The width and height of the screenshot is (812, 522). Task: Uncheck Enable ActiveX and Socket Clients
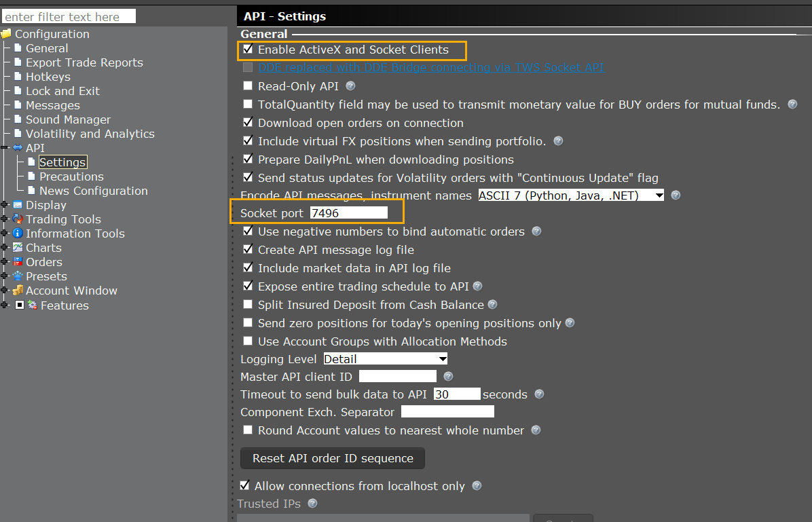pos(248,50)
